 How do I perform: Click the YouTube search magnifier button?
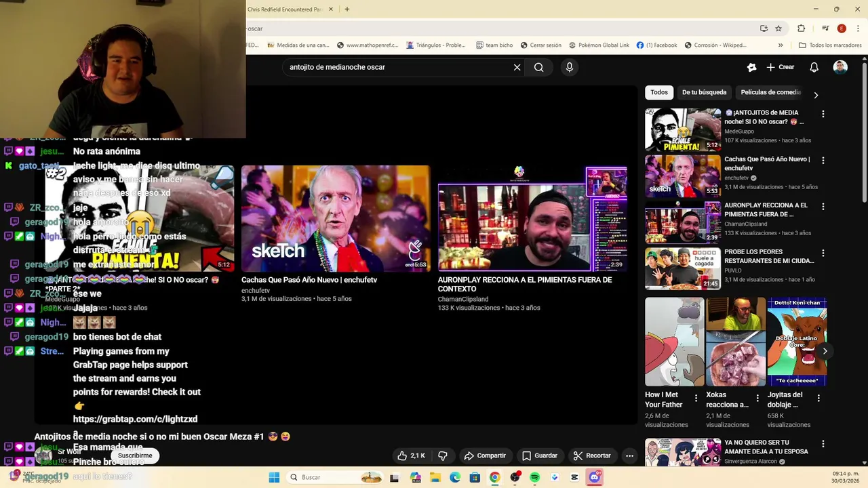click(538, 67)
